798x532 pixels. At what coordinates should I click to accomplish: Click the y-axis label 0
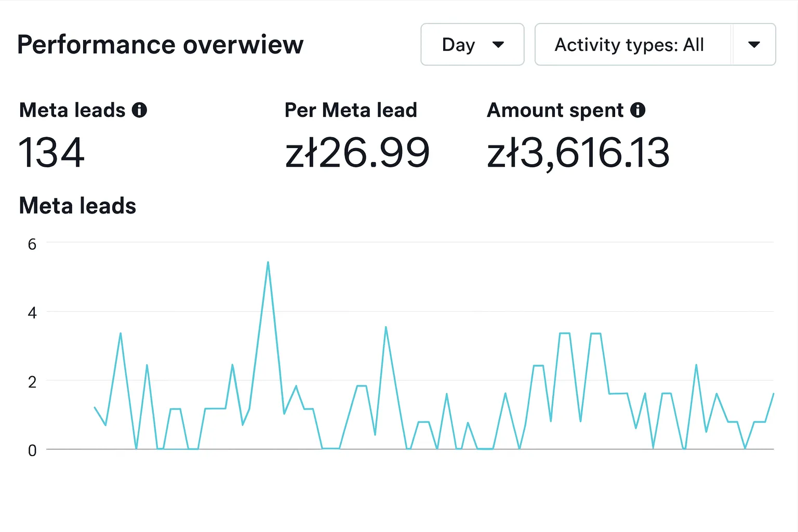pos(32,450)
